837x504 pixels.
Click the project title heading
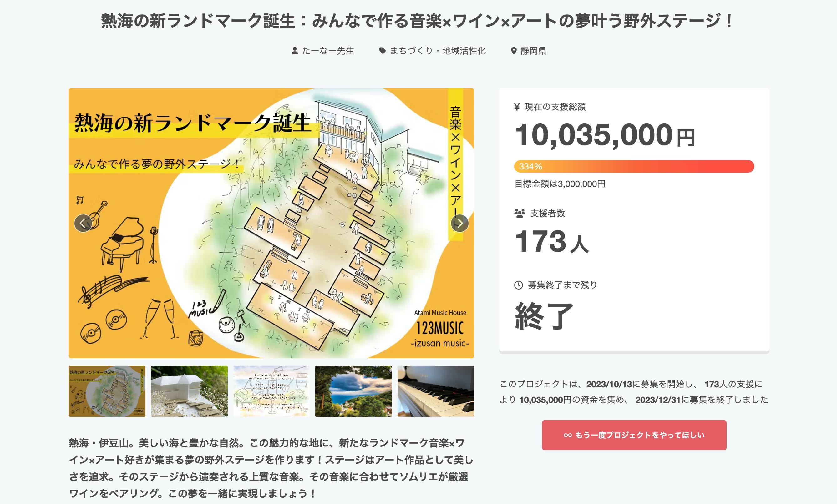pos(418,21)
